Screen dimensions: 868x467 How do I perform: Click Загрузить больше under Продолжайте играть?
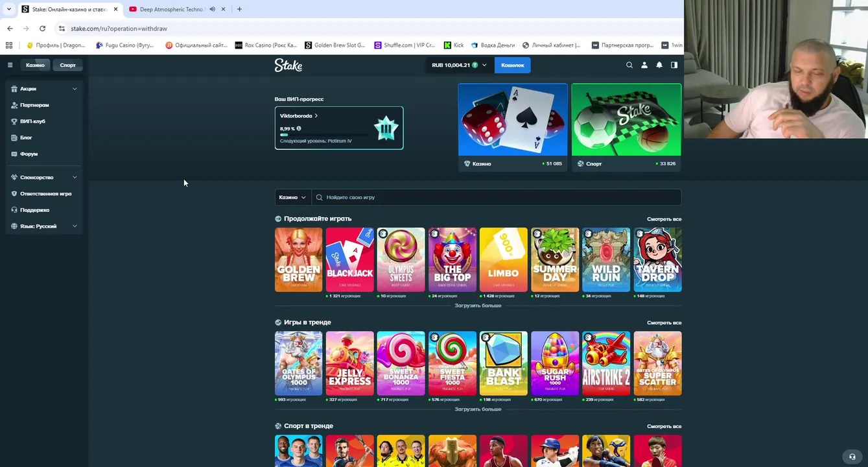click(x=478, y=305)
